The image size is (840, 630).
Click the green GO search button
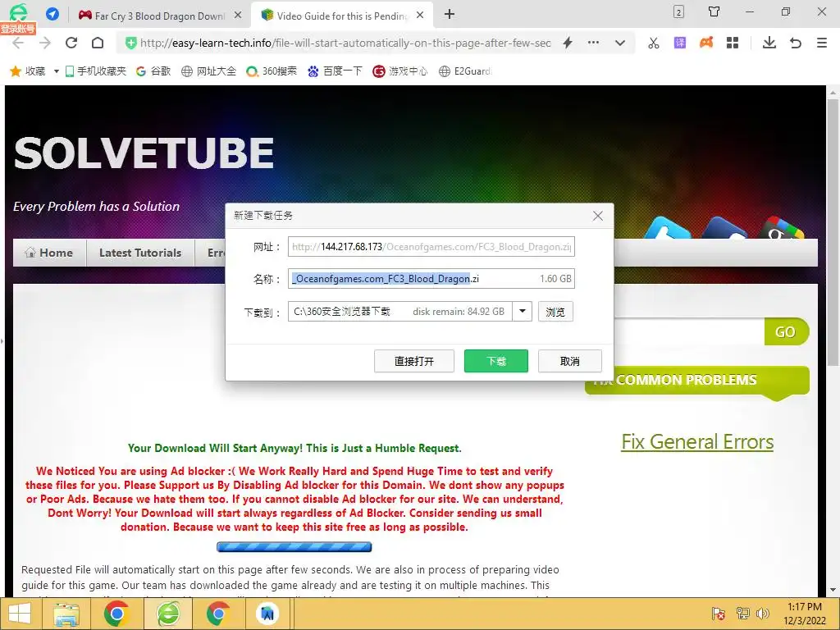coord(786,331)
